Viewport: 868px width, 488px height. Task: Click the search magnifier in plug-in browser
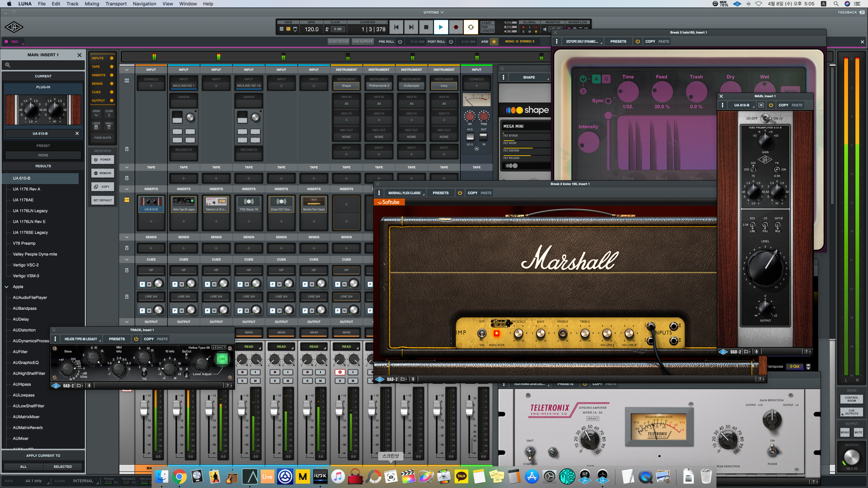coord(8,65)
